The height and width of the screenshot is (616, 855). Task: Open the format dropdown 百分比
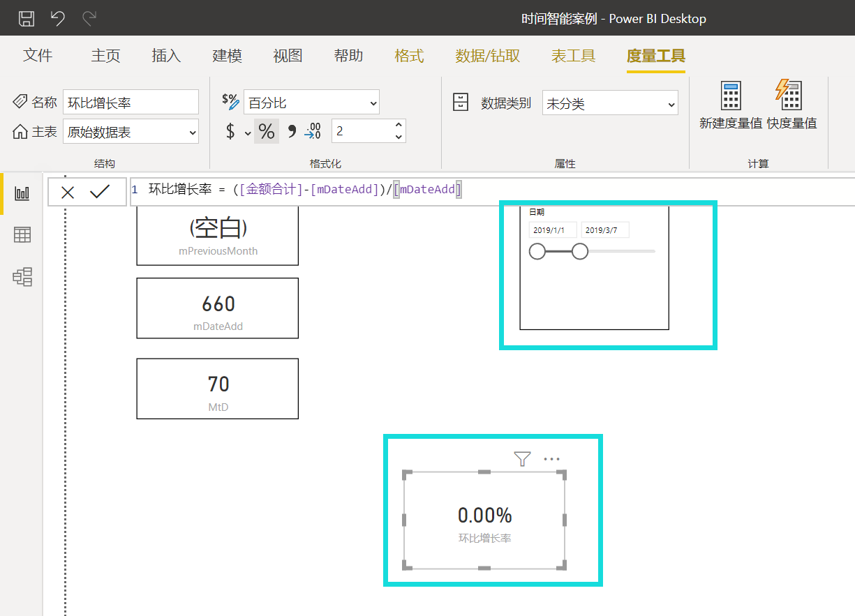[311, 103]
